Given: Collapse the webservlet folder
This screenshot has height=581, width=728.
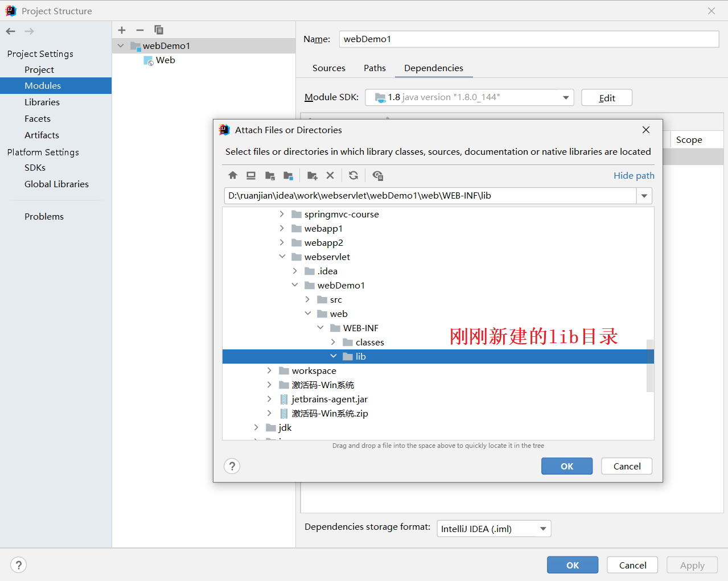Looking at the screenshot, I should [x=282, y=257].
